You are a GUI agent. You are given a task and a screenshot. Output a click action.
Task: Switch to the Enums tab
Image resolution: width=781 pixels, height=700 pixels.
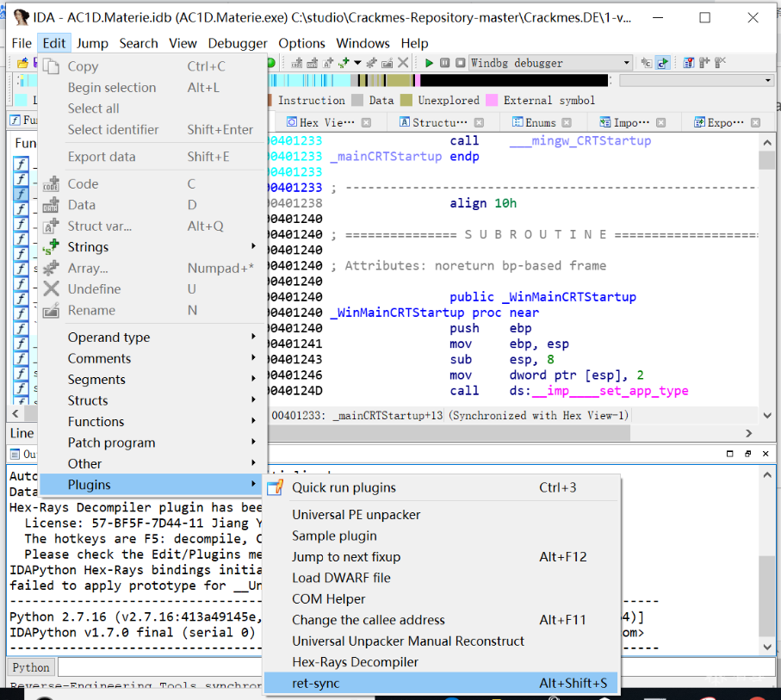[x=534, y=122]
